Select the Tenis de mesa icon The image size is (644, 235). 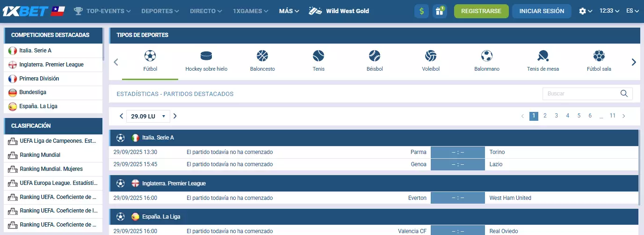pyautogui.click(x=543, y=56)
